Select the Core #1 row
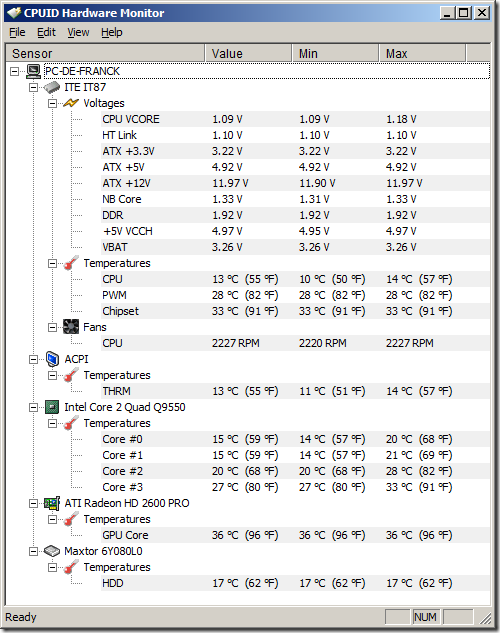 click(295, 455)
